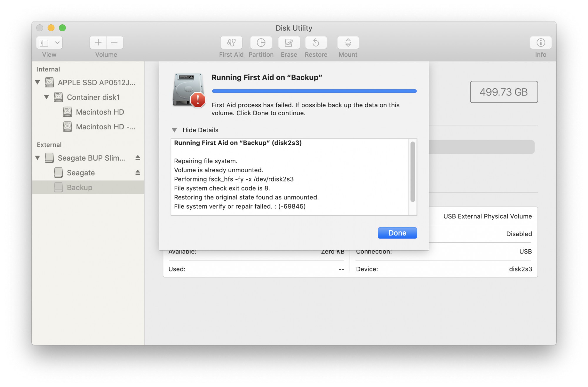Click 'File system verify or repair failed' line
This screenshot has height=387, width=588.
[x=240, y=206]
